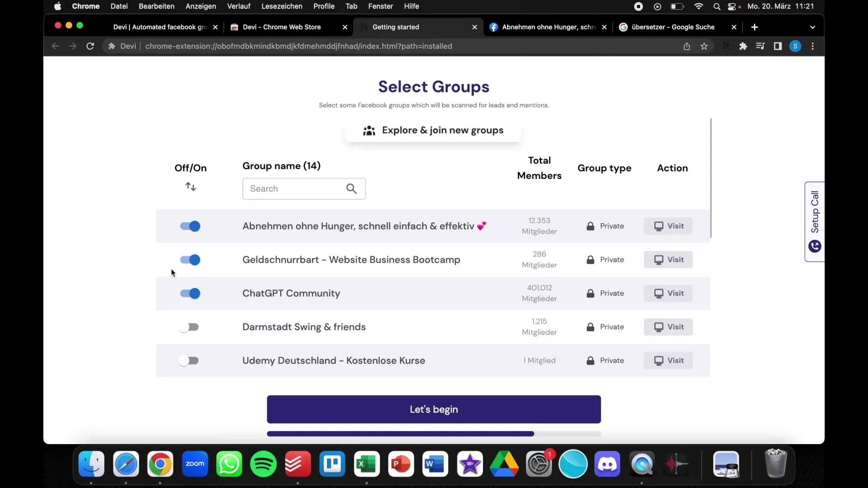Image resolution: width=868 pixels, height=488 pixels.
Task: Click the Spotify icon in the macOS dock
Action: click(263, 463)
